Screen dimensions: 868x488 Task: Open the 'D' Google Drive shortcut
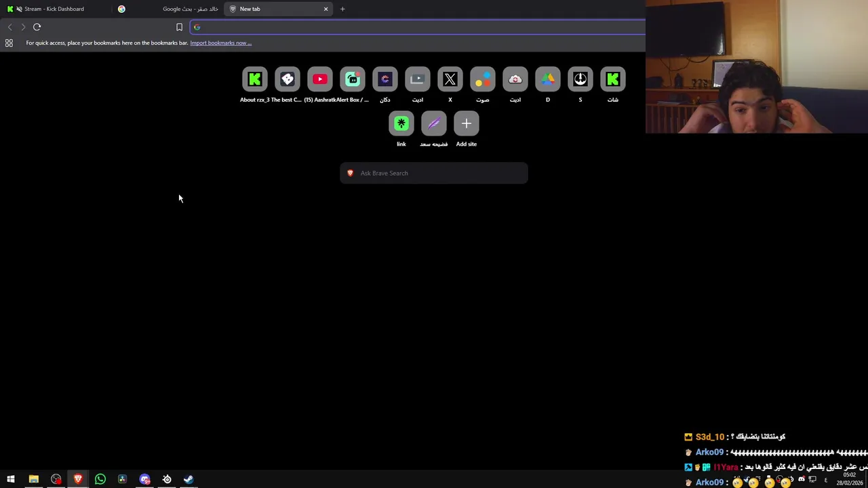tap(548, 79)
